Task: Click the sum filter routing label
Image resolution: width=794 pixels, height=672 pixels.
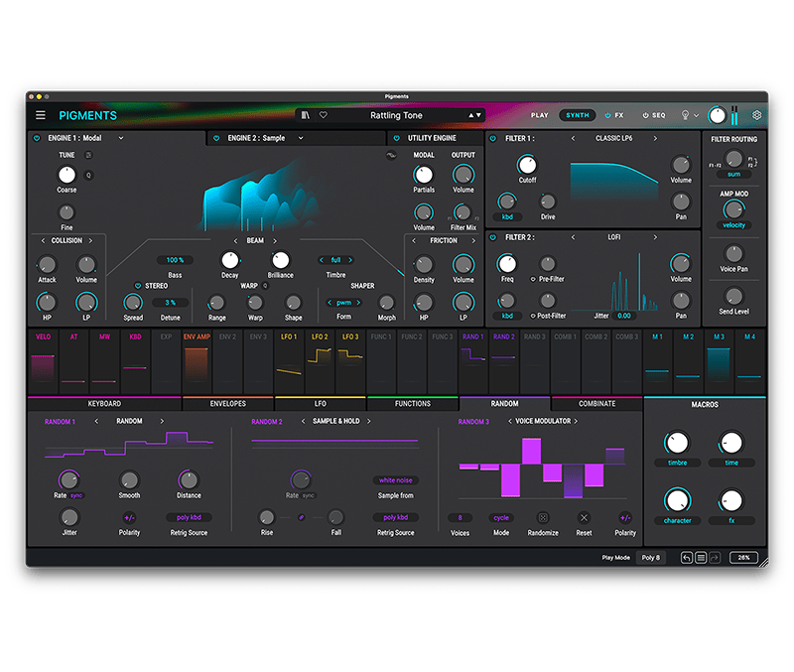Action: coord(733,174)
